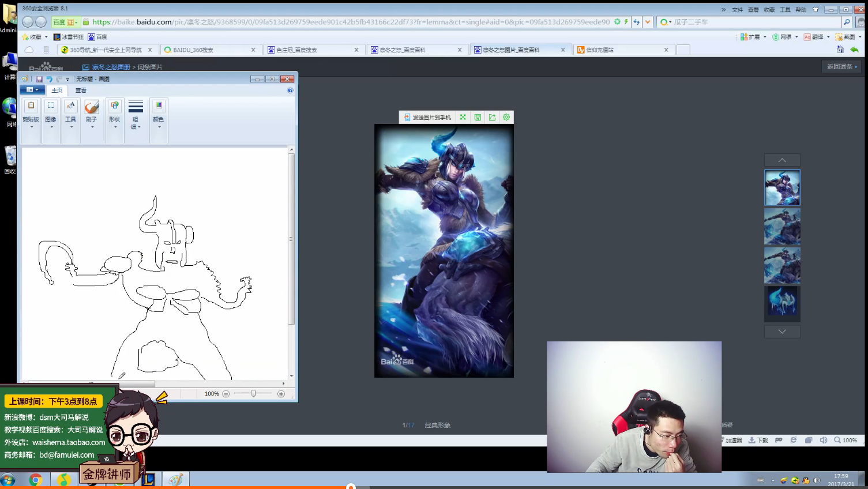Click the browser status bar speaker icon

coord(823,440)
